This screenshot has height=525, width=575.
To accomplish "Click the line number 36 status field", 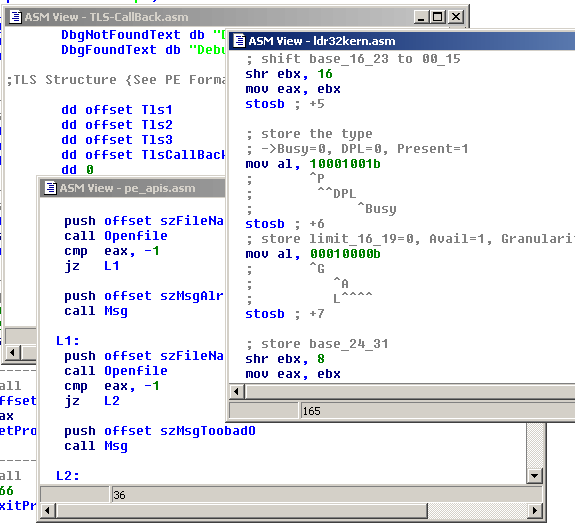I will click(326, 495).
